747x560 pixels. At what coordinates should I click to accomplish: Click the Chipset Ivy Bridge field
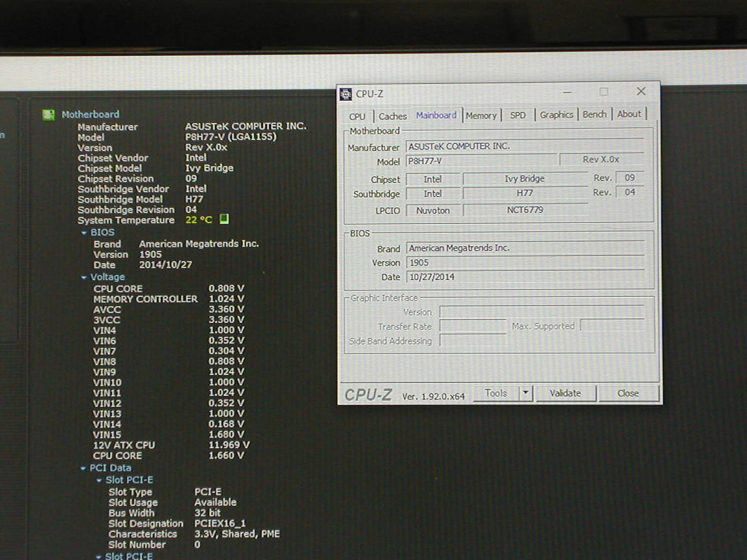[x=525, y=179]
